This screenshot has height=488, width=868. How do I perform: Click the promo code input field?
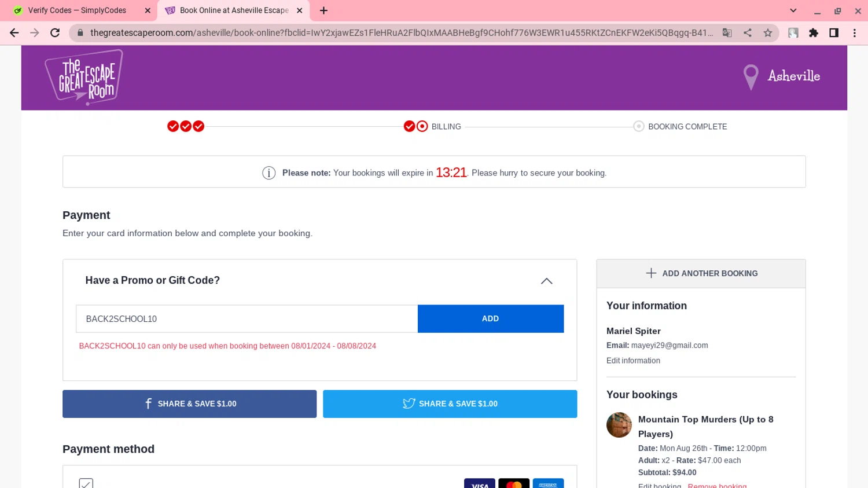pos(247,318)
